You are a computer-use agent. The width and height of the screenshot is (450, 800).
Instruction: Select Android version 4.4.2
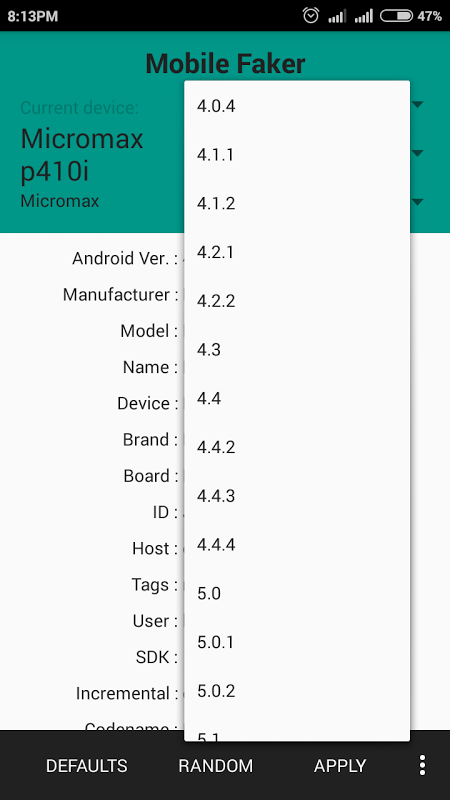(x=297, y=447)
